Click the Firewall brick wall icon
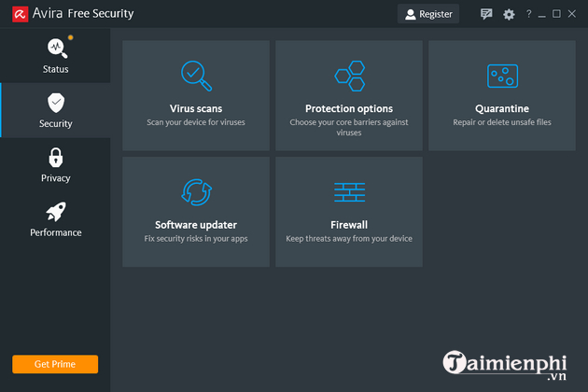588x392 pixels. coord(349,192)
